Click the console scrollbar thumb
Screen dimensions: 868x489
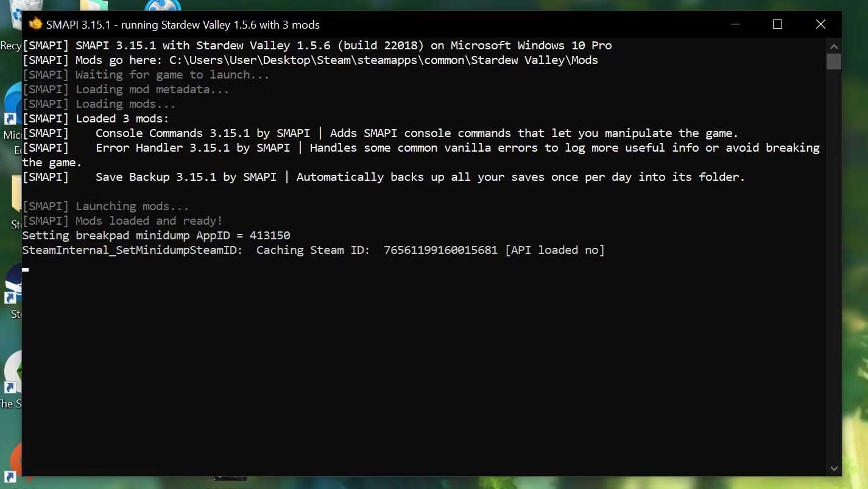[834, 62]
